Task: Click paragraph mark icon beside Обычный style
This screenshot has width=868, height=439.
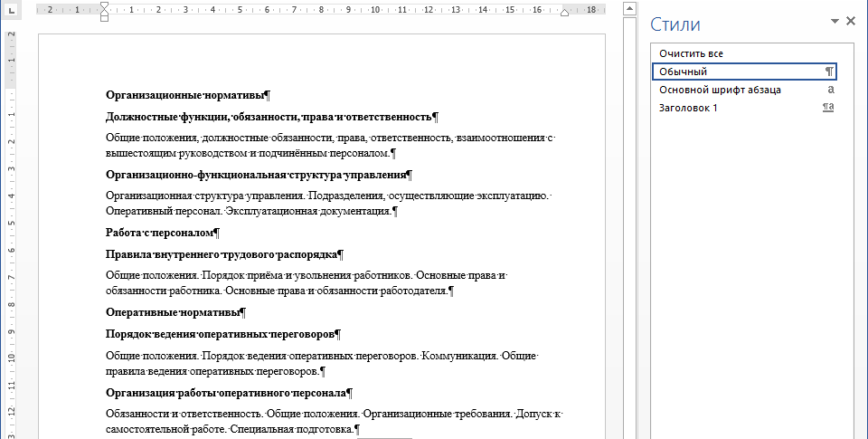Action: [829, 72]
